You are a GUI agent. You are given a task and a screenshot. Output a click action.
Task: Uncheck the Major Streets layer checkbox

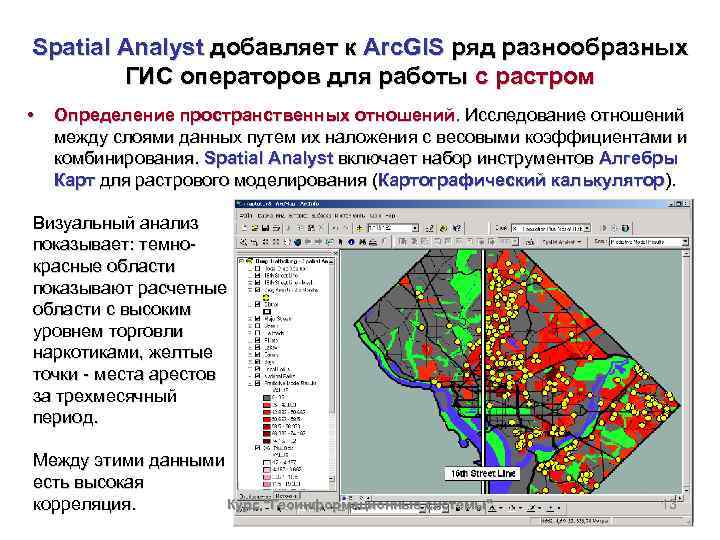pyautogui.click(x=257, y=319)
